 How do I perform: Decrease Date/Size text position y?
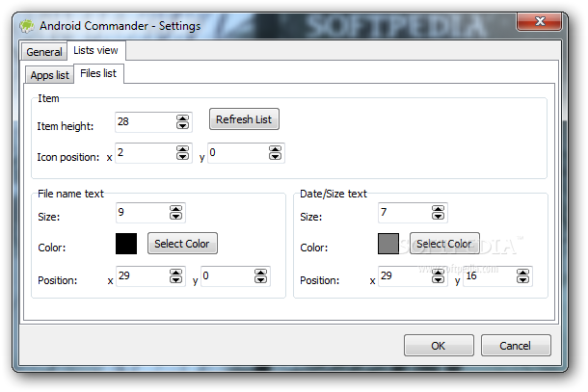tap(523, 280)
